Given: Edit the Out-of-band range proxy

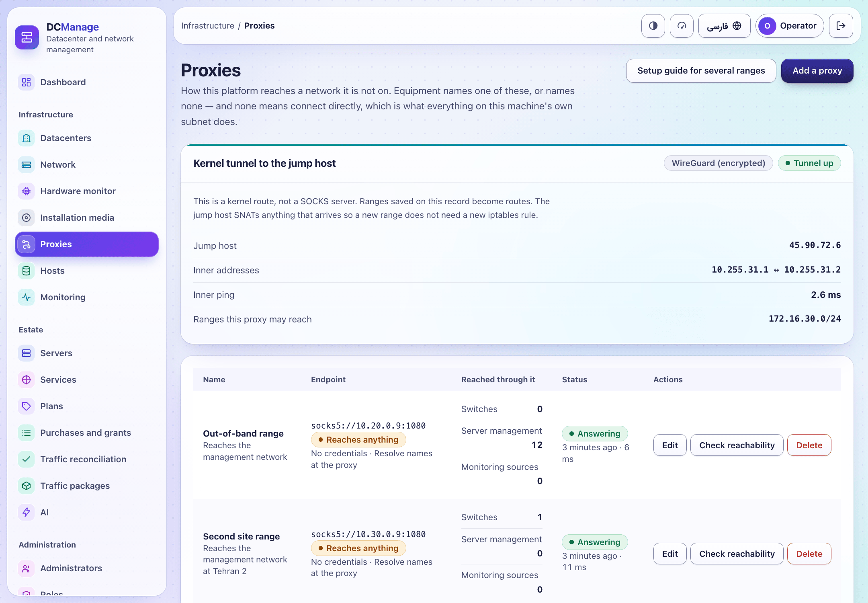Looking at the screenshot, I should 670,445.
